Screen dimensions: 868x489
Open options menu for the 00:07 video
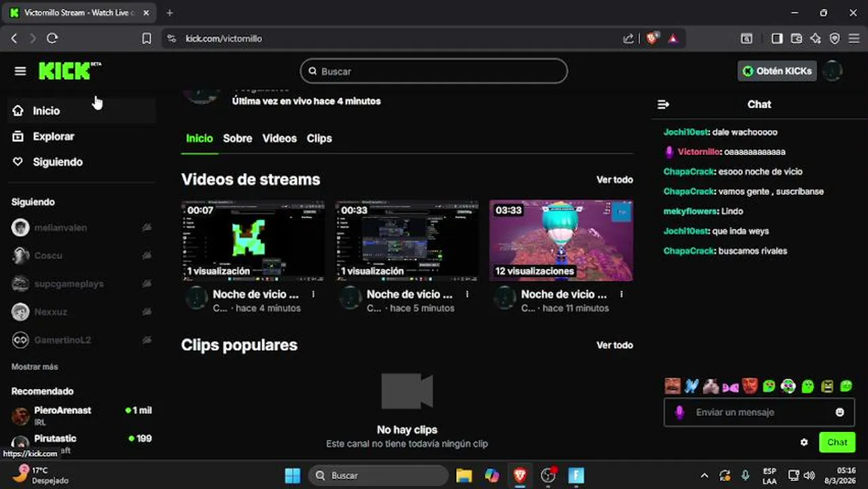click(313, 294)
